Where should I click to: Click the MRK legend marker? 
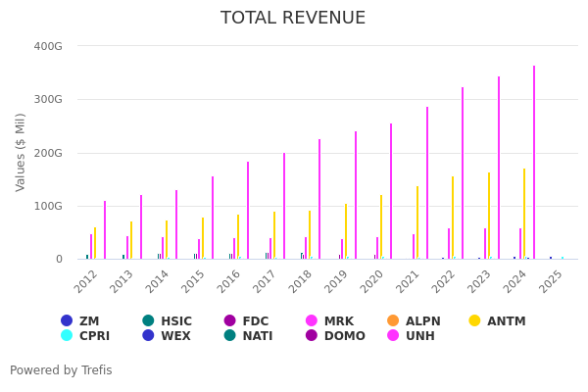[312, 320]
